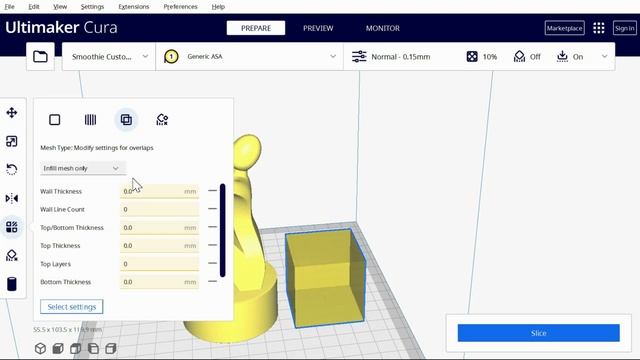This screenshot has width=640, height=360.
Task: Click the support Off icon
Action: [x=519, y=56]
